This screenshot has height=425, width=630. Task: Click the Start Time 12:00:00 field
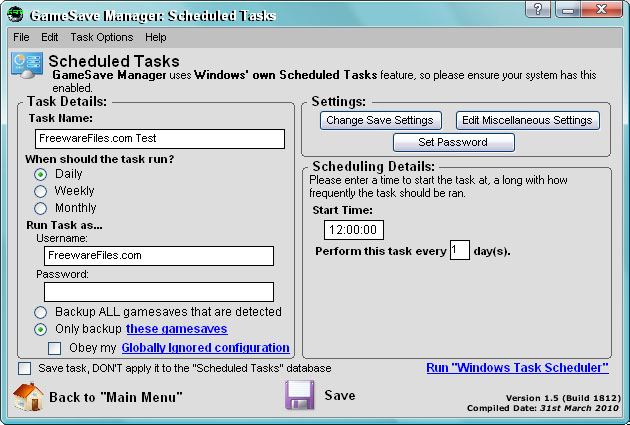[354, 230]
